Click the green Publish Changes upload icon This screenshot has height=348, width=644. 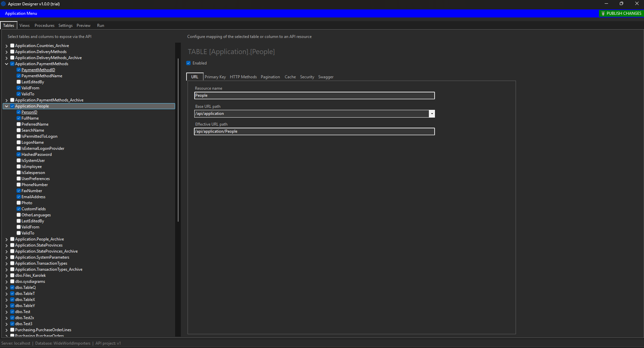coord(603,13)
